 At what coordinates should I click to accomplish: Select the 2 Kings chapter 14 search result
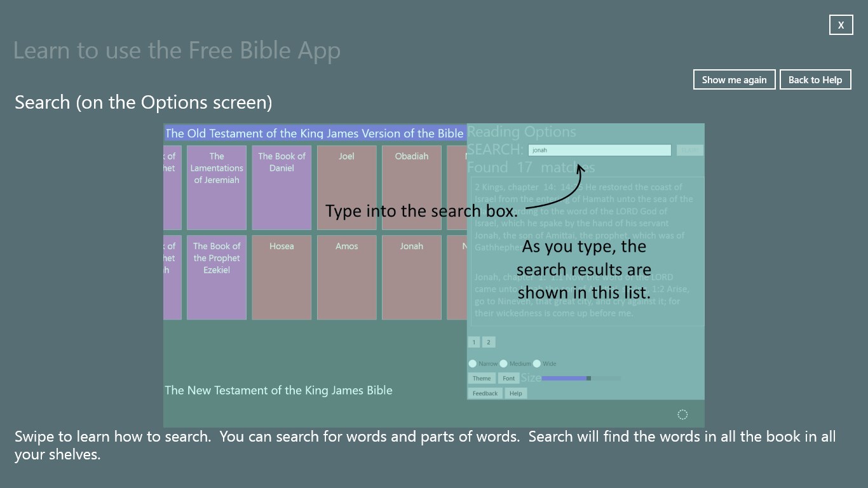(x=585, y=217)
